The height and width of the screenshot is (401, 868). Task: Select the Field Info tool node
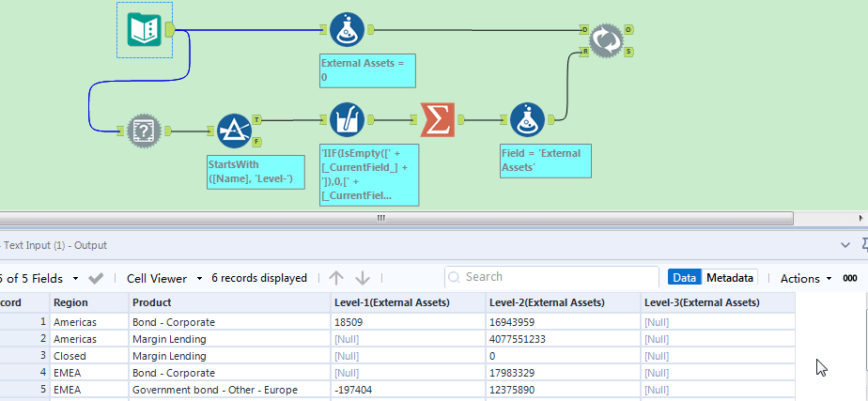[x=144, y=131]
